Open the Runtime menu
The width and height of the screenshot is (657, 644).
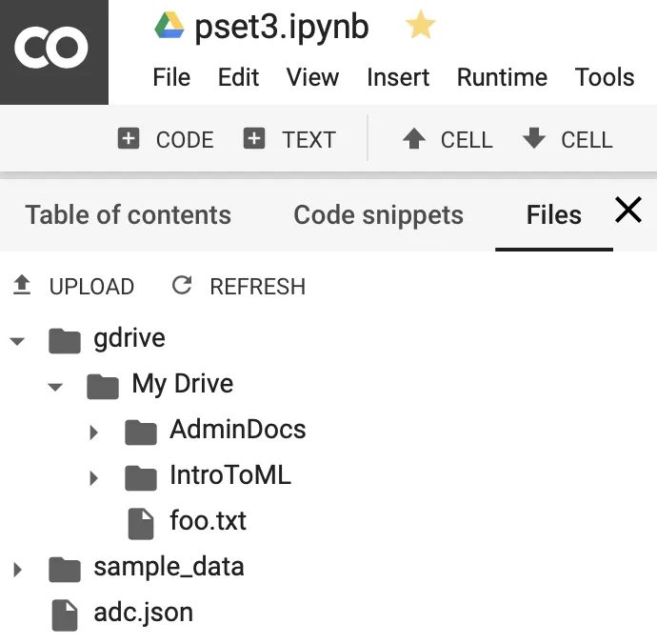pyautogui.click(x=501, y=78)
